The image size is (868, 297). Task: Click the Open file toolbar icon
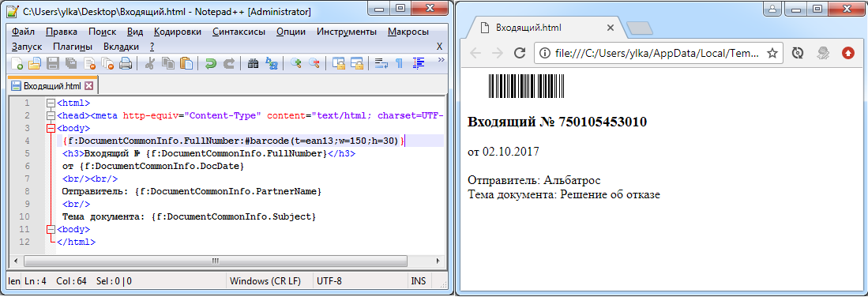coord(35,64)
